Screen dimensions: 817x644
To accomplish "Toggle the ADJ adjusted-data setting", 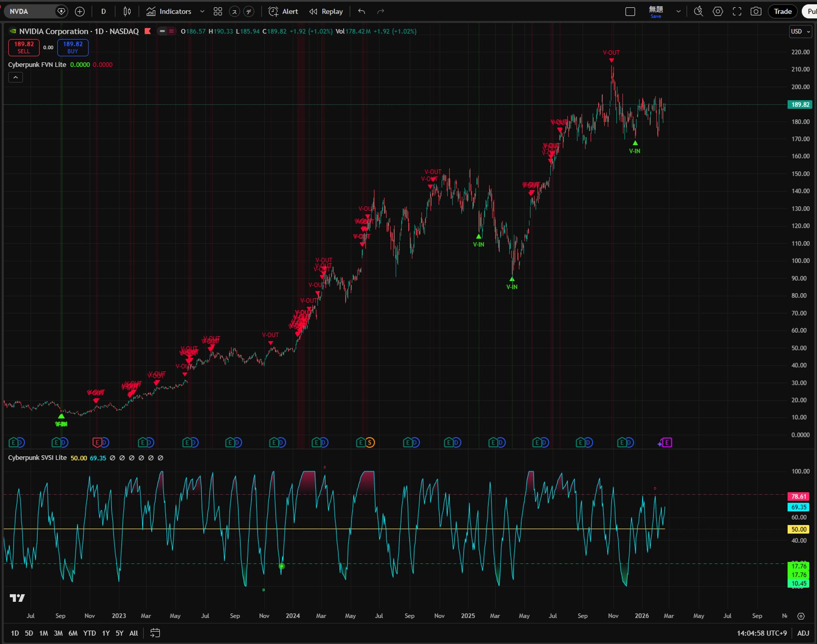I will (x=803, y=633).
